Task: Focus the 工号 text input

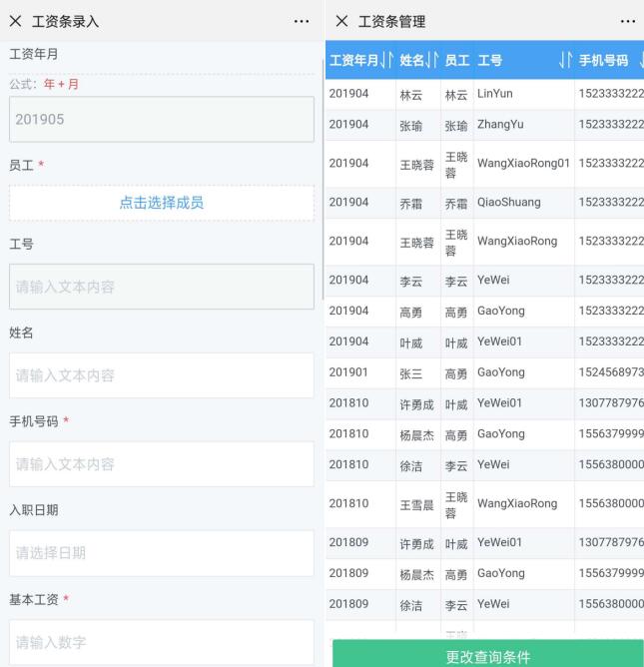Action: [162, 287]
